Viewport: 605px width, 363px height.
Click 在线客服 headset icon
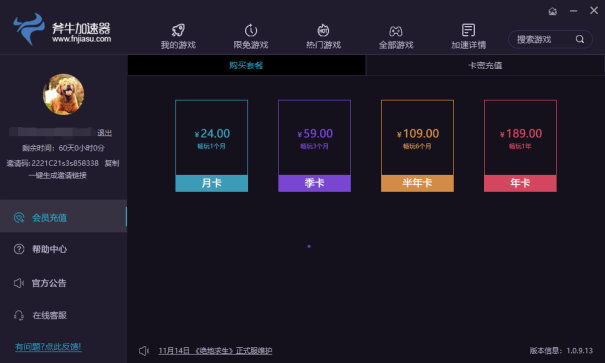[19, 316]
